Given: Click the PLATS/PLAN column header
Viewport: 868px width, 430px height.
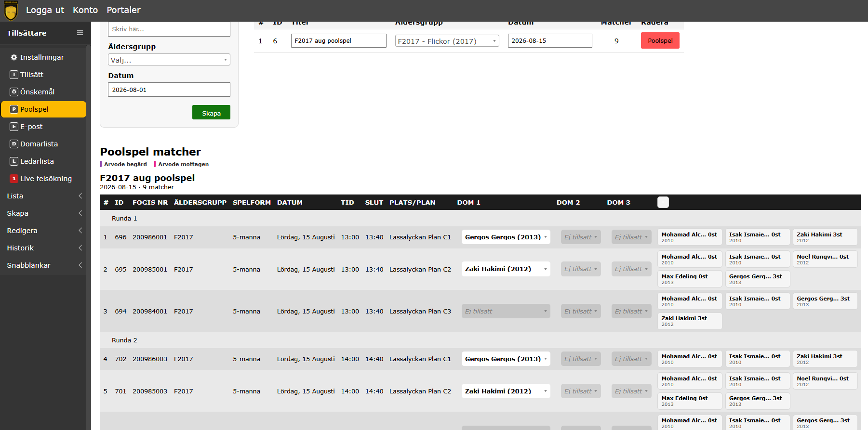Looking at the screenshot, I should [x=412, y=202].
